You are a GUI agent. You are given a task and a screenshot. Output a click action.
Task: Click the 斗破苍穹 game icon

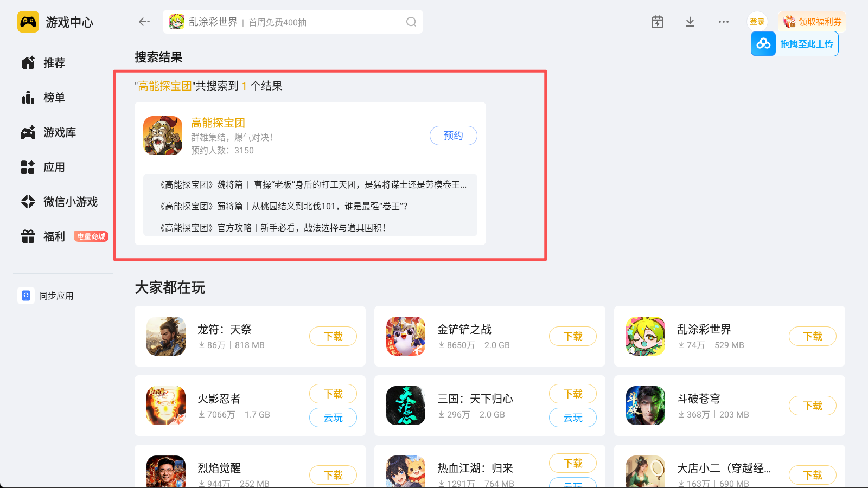[x=646, y=406]
